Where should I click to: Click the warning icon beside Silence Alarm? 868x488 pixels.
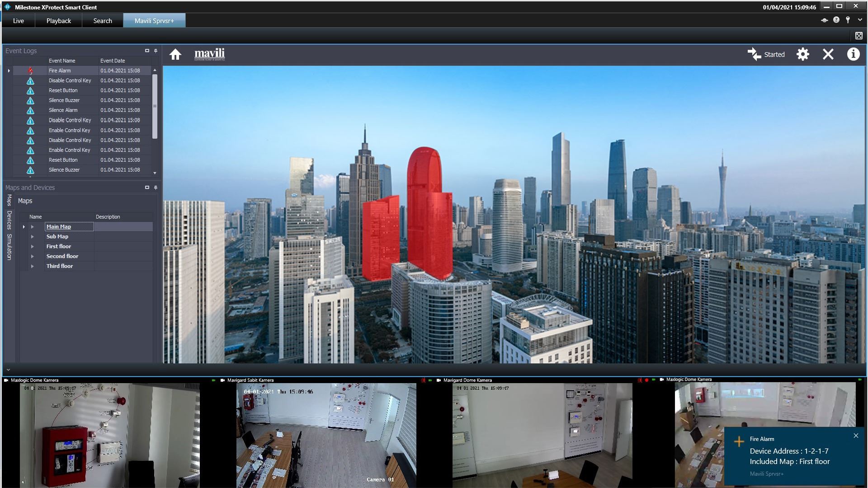30,110
